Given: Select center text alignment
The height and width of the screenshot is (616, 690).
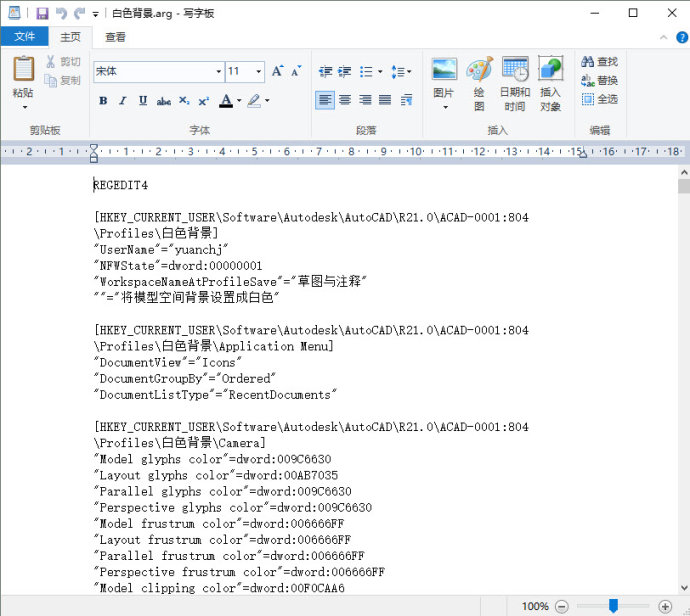Looking at the screenshot, I should point(345,100).
